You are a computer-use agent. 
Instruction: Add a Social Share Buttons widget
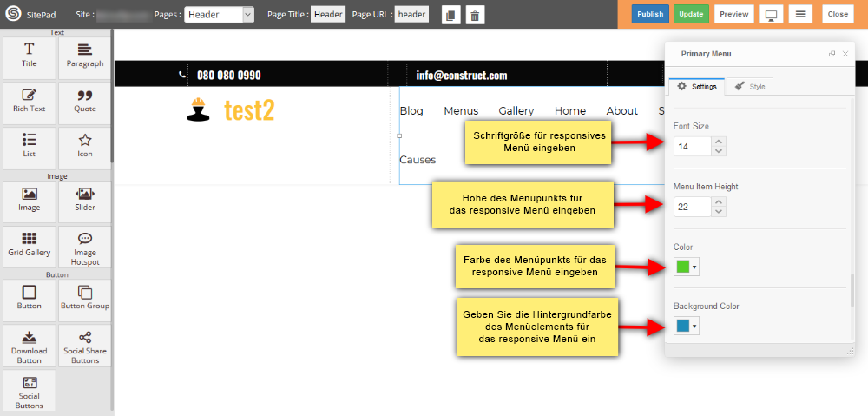85,346
